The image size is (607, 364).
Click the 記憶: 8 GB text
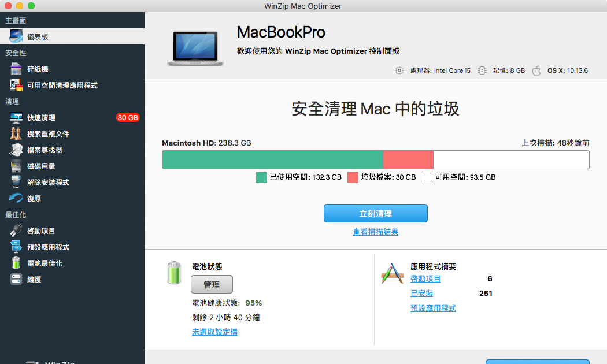click(509, 70)
